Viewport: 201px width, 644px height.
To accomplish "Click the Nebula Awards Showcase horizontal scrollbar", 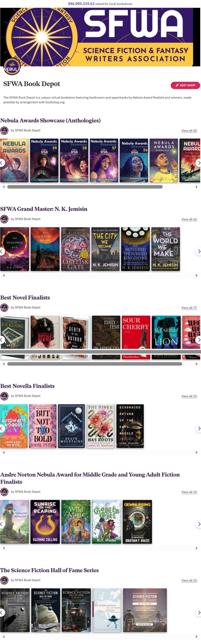I will coord(85,187).
